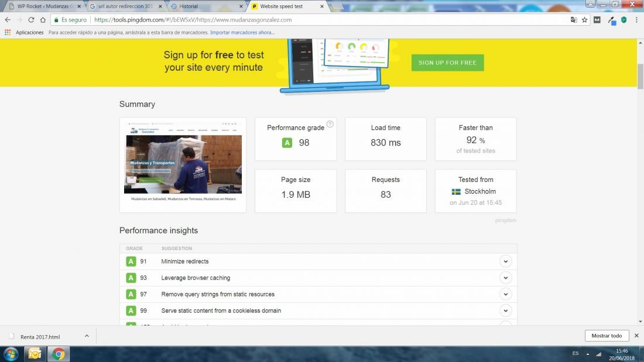This screenshot has width=644, height=362.
Task: Click the secure padlock icon
Action: click(56, 20)
